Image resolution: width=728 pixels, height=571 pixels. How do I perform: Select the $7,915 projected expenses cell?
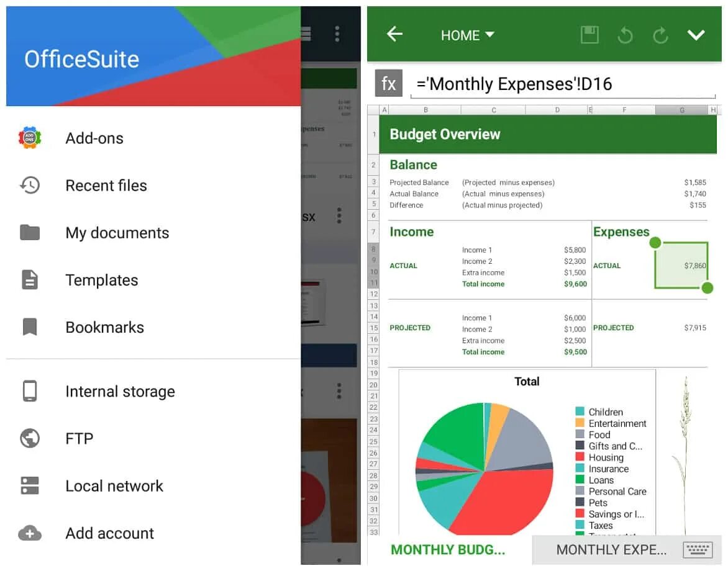click(x=694, y=328)
